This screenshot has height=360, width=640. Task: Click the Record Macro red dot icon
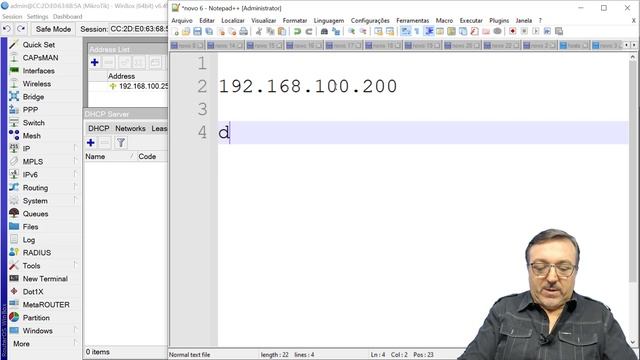513,31
